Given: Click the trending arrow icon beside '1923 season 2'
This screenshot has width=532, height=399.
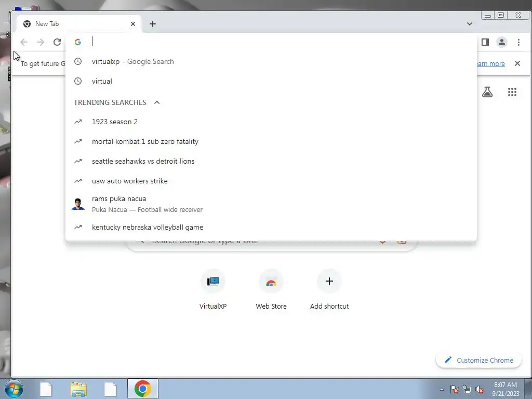Looking at the screenshot, I should click(x=78, y=122).
